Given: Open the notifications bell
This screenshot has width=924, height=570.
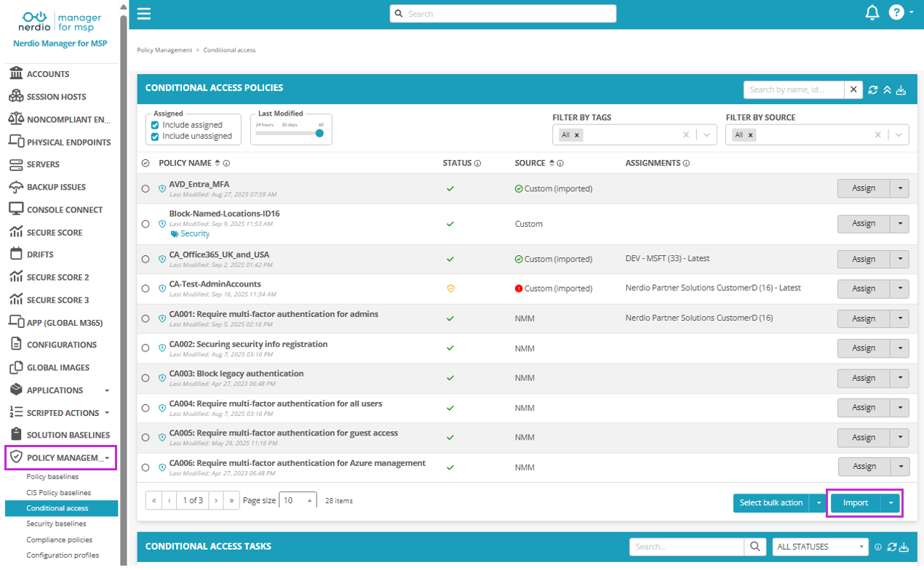Looking at the screenshot, I should pyautogui.click(x=872, y=13).
